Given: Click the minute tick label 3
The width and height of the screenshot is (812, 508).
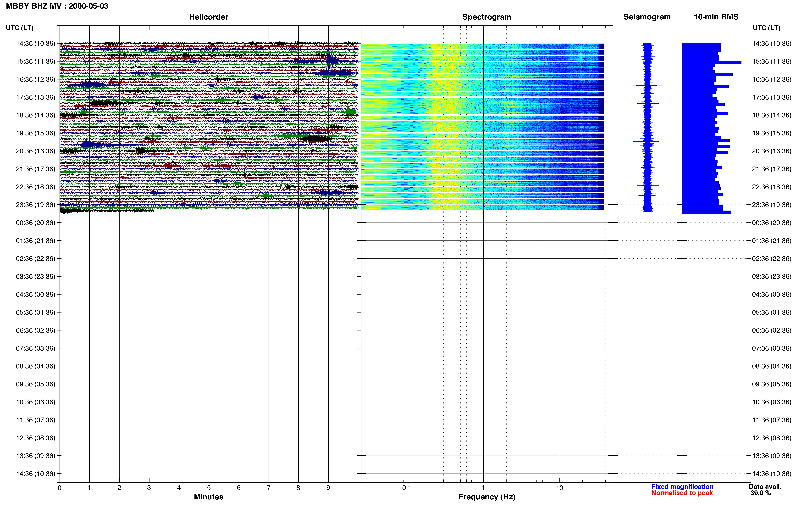Looking at the screenshot, I should 149,488.
